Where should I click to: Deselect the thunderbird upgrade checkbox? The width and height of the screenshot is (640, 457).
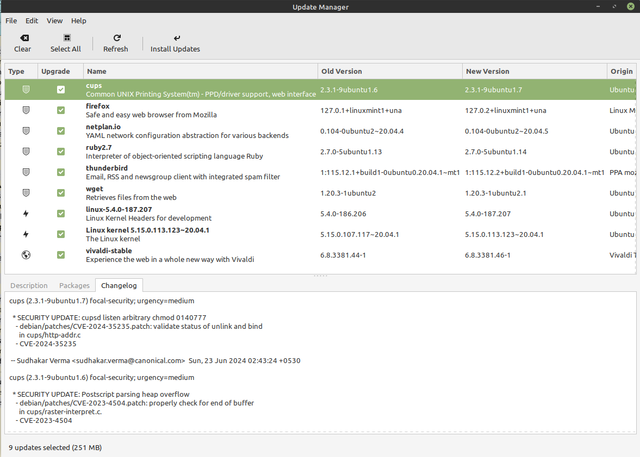coord(61,172)
